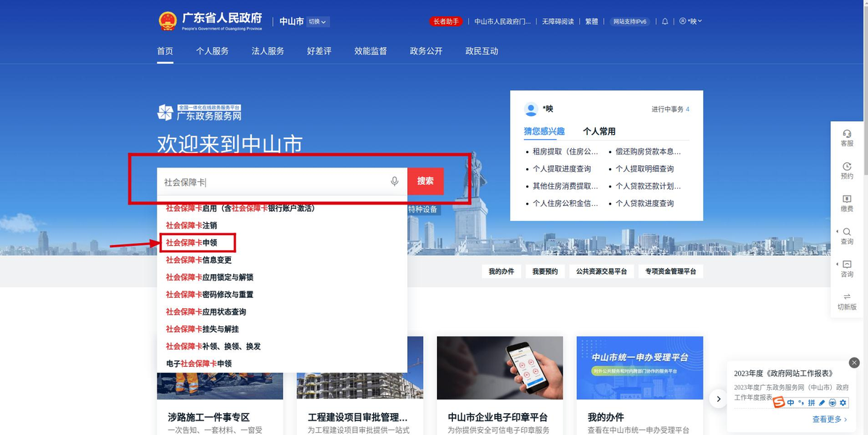Switch to 个人常用 tab
This screenshot has height=435, width=868.
(x=599, y=131)
